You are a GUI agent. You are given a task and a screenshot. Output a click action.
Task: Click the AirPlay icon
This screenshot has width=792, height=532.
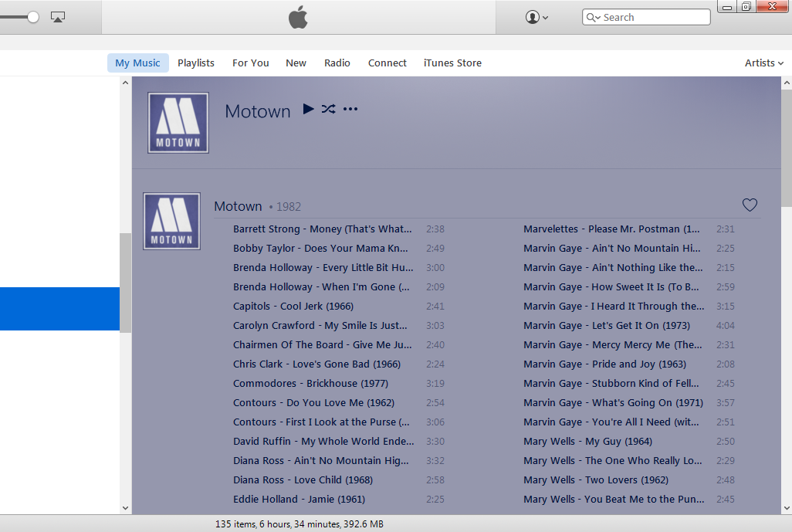[58, 17]
